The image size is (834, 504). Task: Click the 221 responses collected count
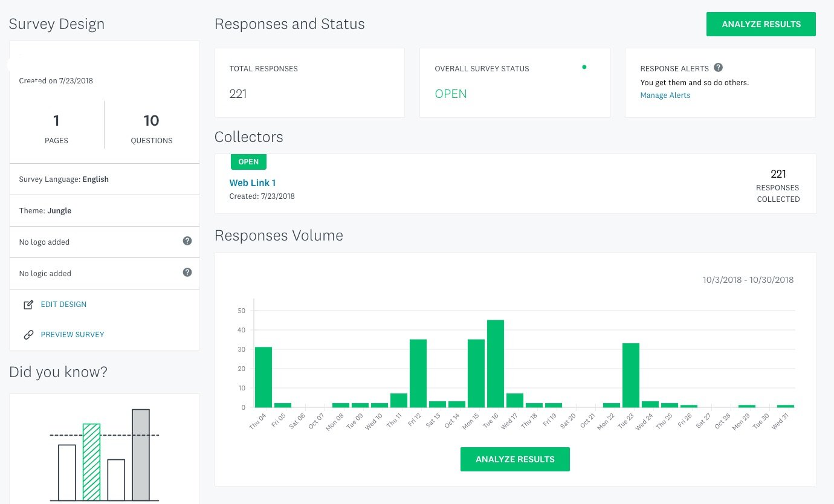click(778, 174)
